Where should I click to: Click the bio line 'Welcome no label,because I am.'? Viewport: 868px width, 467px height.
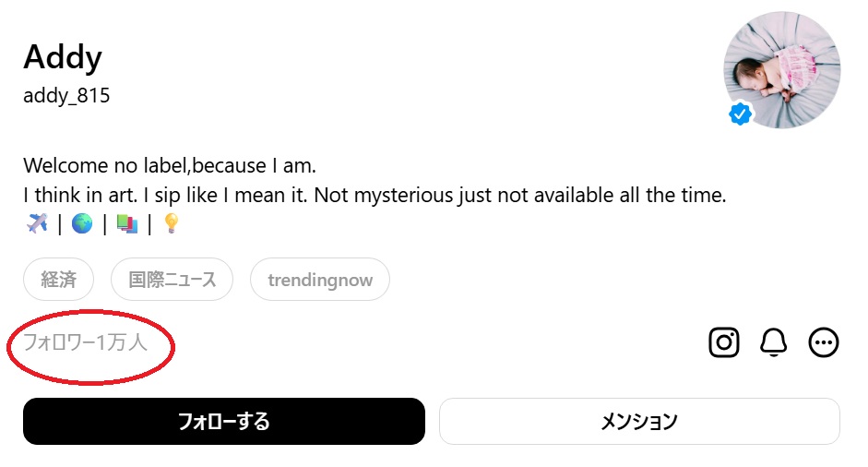[170, 166]
